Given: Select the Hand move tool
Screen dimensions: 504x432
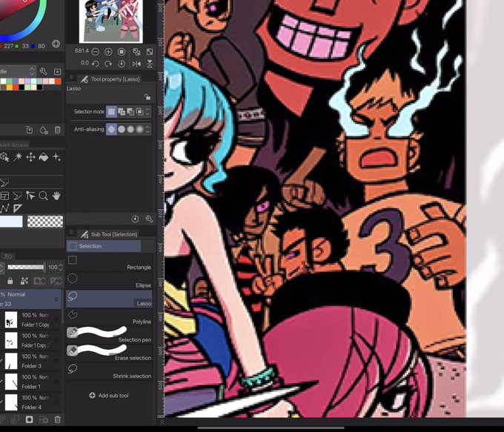Looking at the screenshot, I should click(56, 196).
